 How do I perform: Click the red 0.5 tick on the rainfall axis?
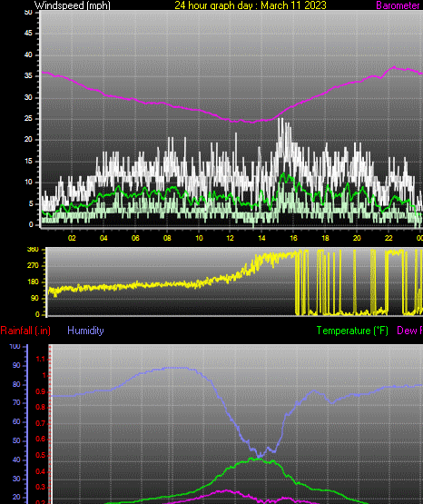41,456
